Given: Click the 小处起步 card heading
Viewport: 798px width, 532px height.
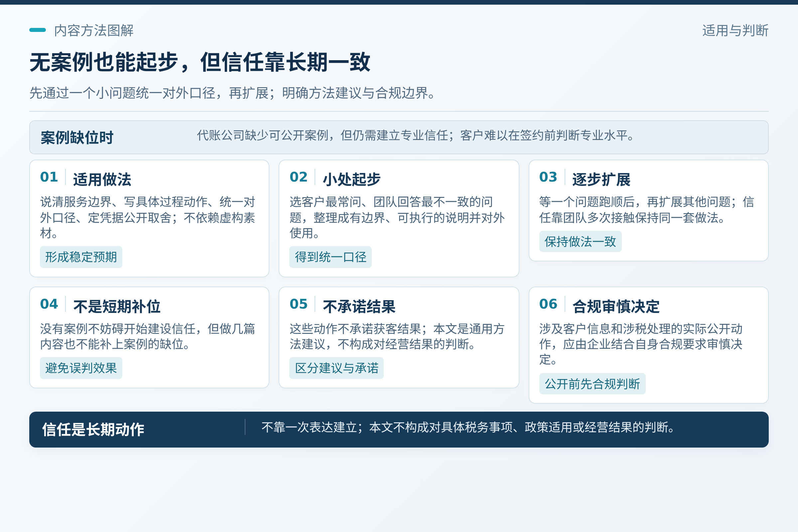Looking at the screenshot, I should (351, 179).
